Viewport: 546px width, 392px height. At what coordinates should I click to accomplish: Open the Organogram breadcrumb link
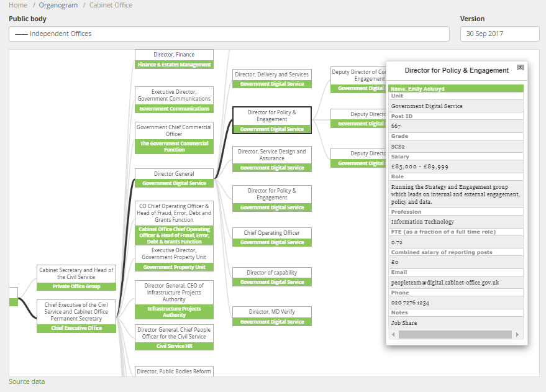58,5
